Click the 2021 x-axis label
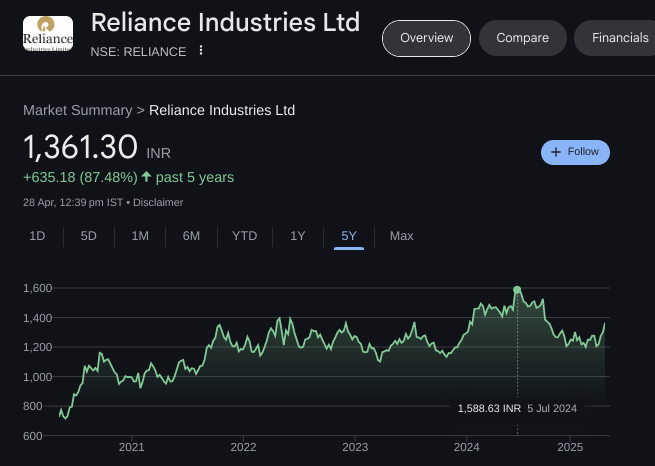 [132, 447]
